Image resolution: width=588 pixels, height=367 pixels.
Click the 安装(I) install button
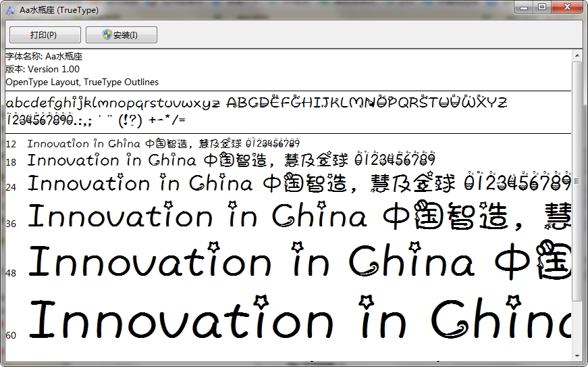click(x=122, y=35)
